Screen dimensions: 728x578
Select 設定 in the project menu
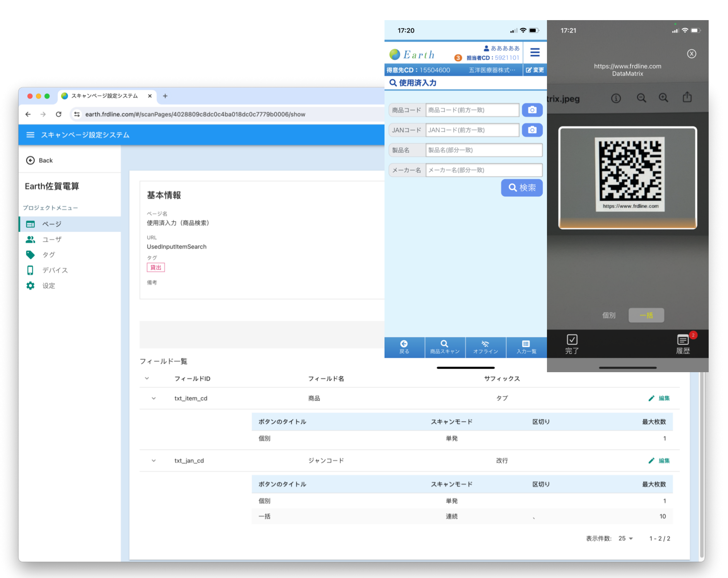click(x=70, y=286)
